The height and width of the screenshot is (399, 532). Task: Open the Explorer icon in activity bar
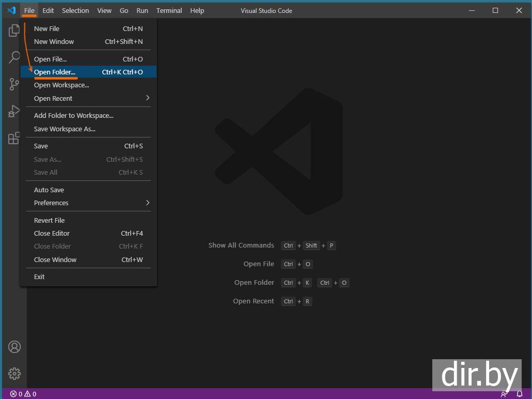click(14, 31)
